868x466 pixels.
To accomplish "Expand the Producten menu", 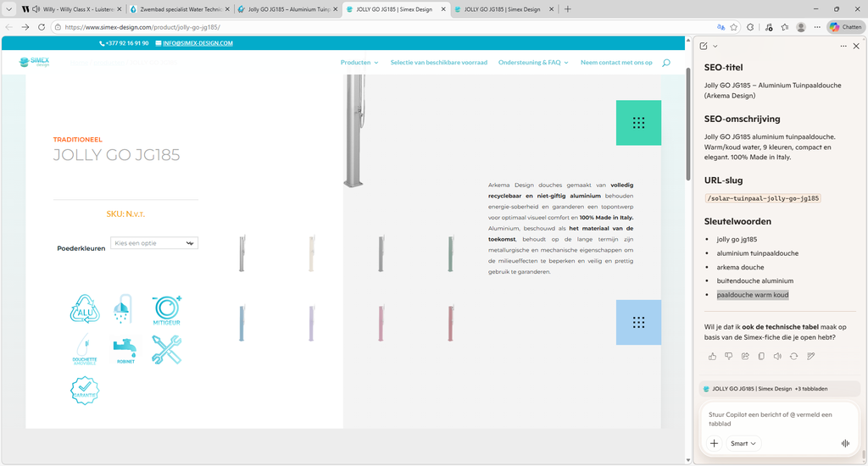I will 359,63.
